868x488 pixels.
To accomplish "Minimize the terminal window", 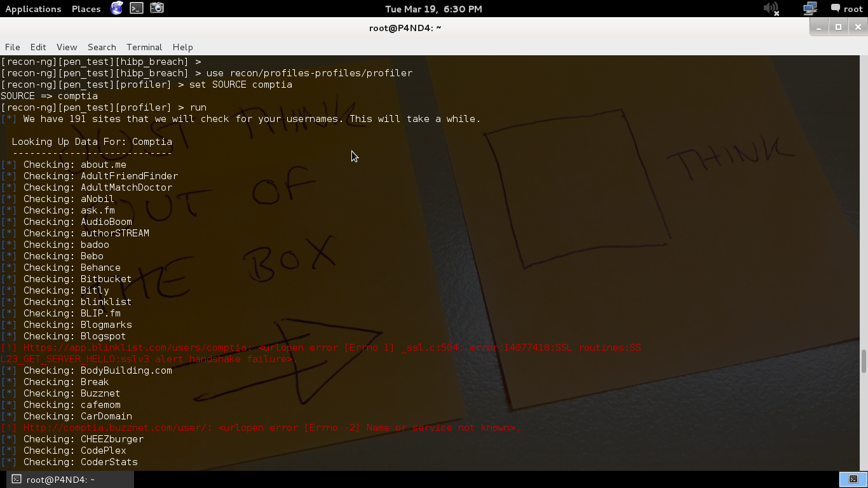I will coord(819,27).
